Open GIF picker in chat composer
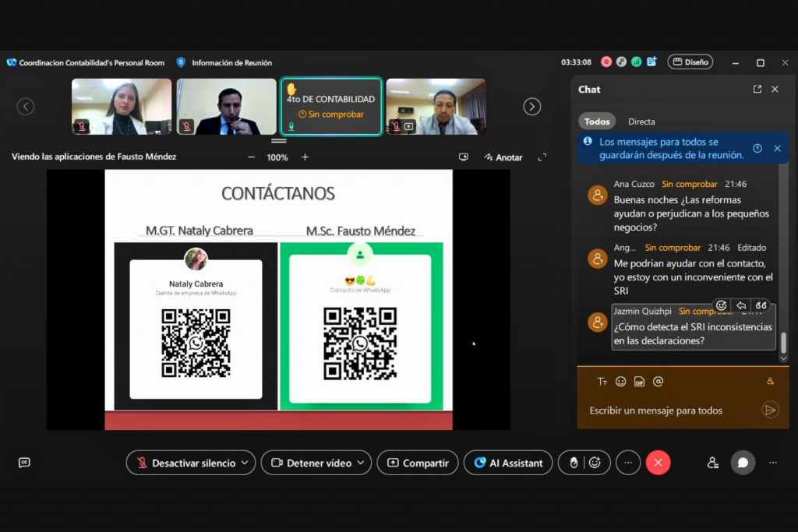 tap(639, 382)
